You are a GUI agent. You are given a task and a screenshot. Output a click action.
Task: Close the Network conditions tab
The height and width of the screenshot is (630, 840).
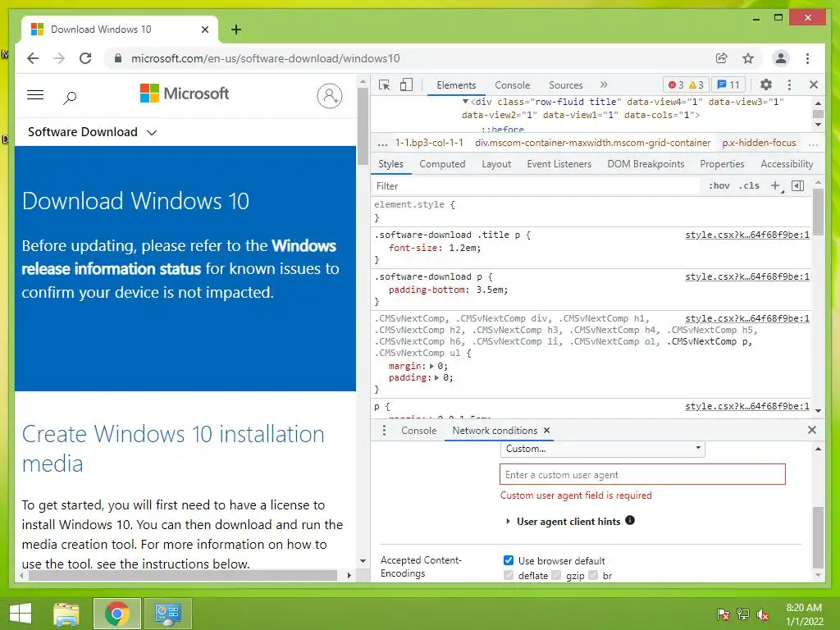pyautogui.click(x=546, y=430)
